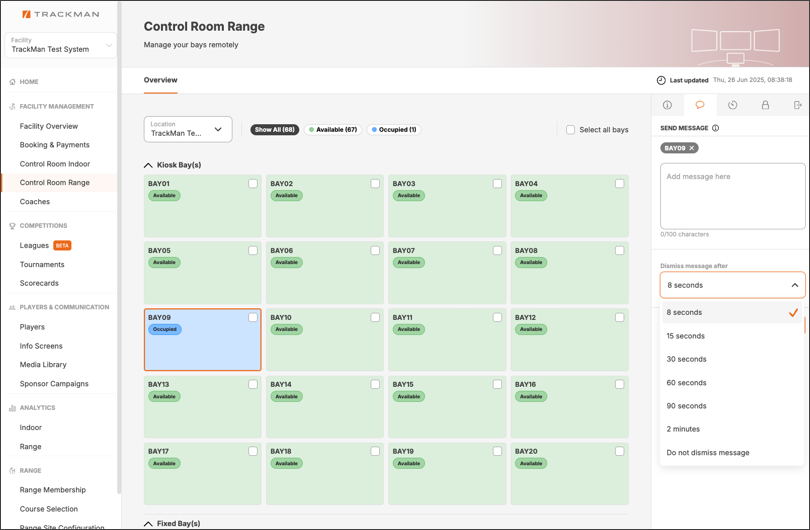Choose 30 seconds option
Viewport: 810px width, 530px height.
click(x=731, y=359)
